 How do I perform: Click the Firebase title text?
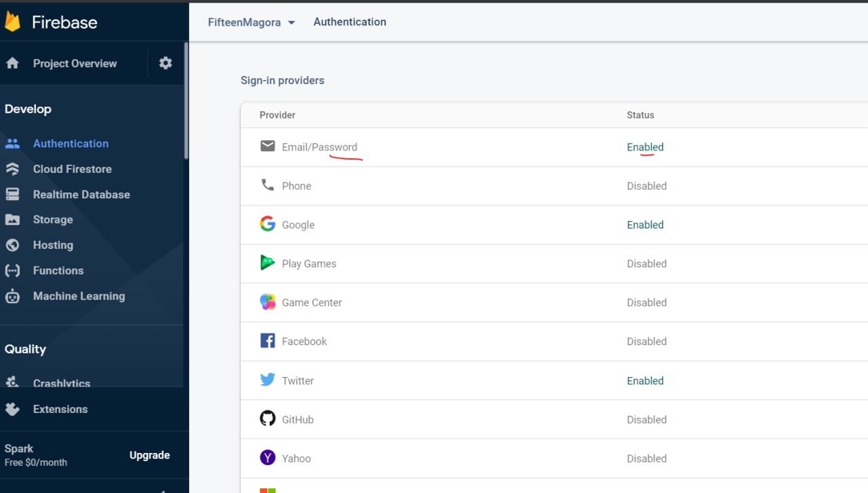coord(64,22)
